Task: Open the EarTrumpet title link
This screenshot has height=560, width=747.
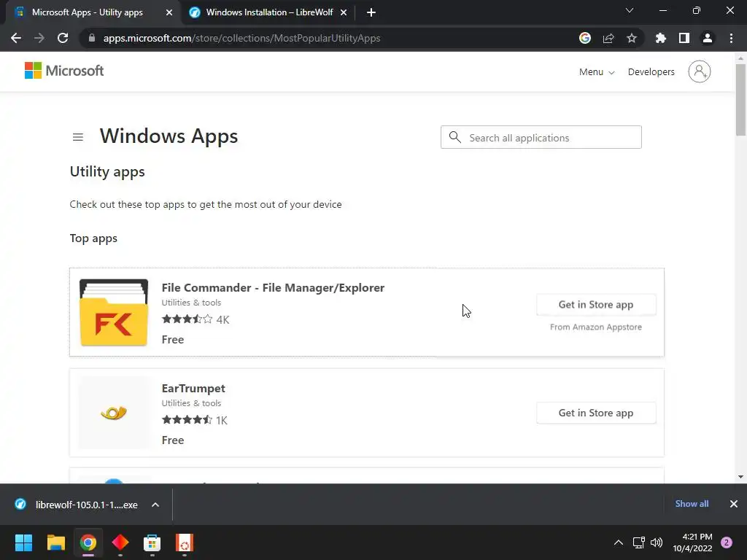Action: 193,388
